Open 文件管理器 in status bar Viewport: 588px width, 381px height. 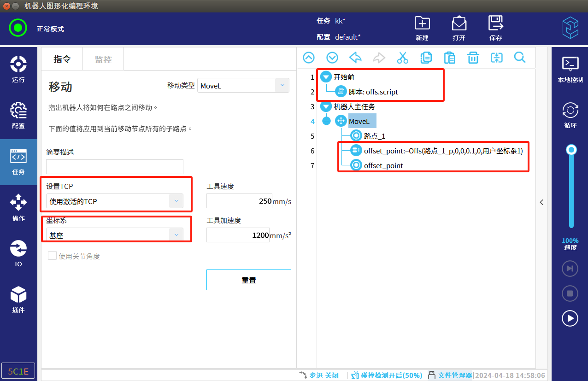[450, 375]
